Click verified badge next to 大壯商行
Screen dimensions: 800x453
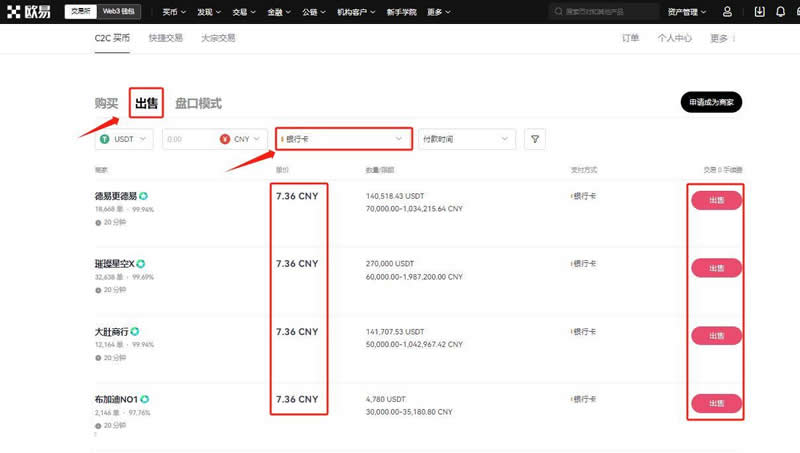[x=135, y=331]
